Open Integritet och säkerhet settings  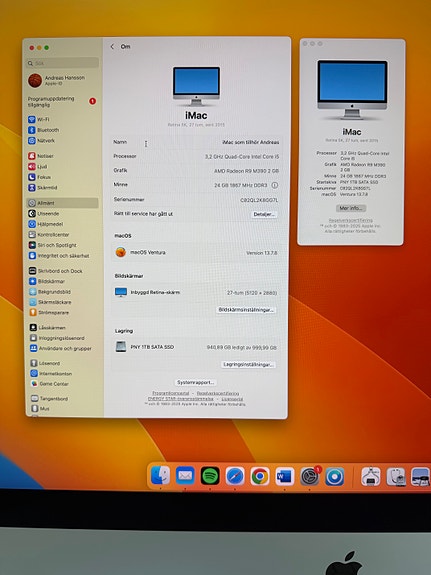[59, 256]
